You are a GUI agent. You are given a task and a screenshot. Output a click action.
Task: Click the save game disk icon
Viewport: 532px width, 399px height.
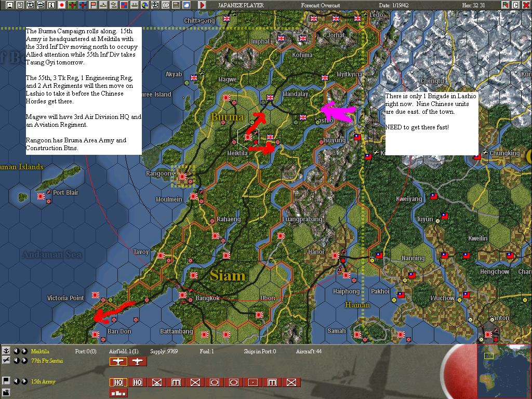[x=10, y=5]
